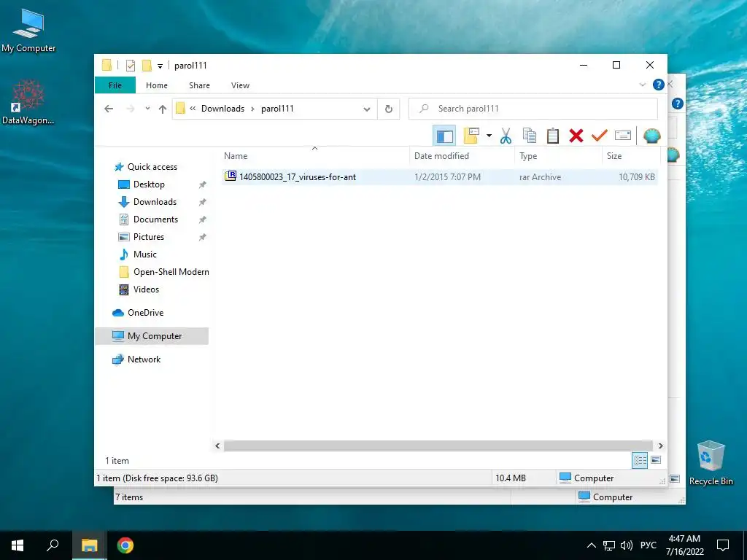The width and height of the screenshot is (747, 560).
Task: Open the Windows Start button
Action: [x=18, y=545]
